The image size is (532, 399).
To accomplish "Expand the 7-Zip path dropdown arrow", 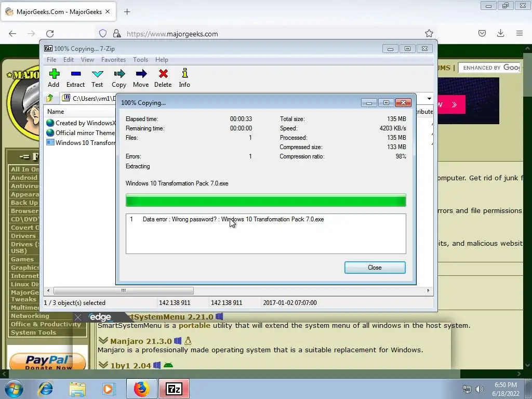I will click(x=429, y=98).
